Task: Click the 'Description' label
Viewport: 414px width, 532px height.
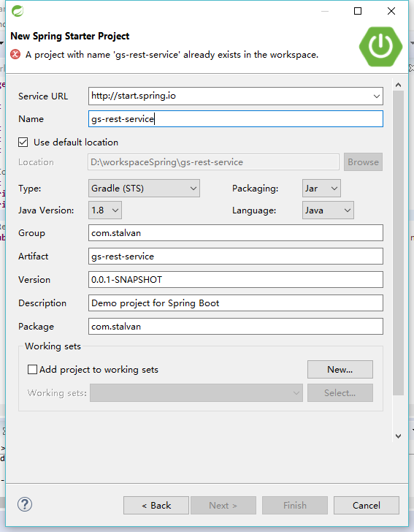Action: 42,303
